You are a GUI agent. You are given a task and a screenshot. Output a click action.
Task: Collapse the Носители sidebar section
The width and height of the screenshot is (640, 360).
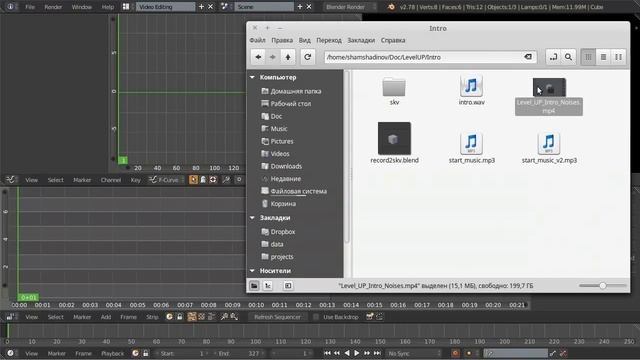click(x=253, y=271)
